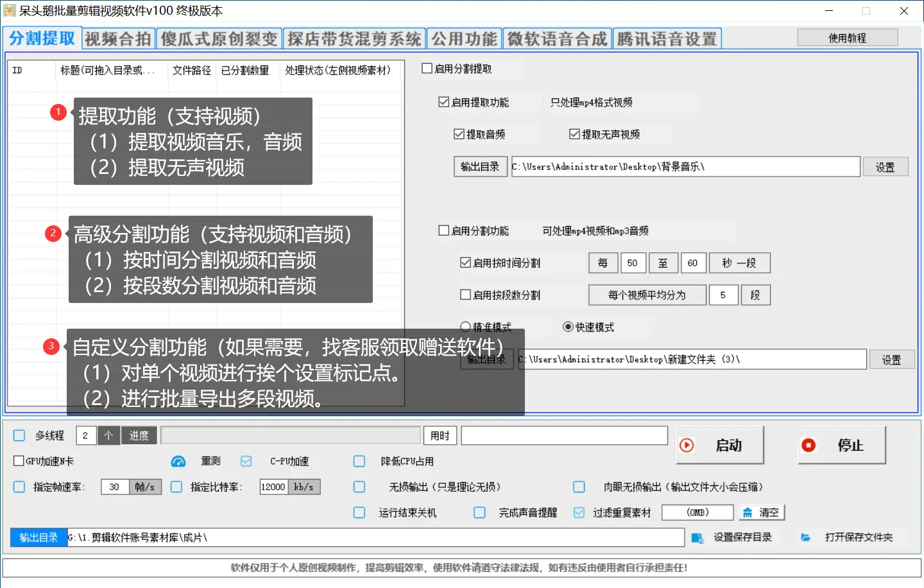The height and width of the screenshot is (588, 924).
Task: Click the red 停止 stop icon
Action: (808, 444)
